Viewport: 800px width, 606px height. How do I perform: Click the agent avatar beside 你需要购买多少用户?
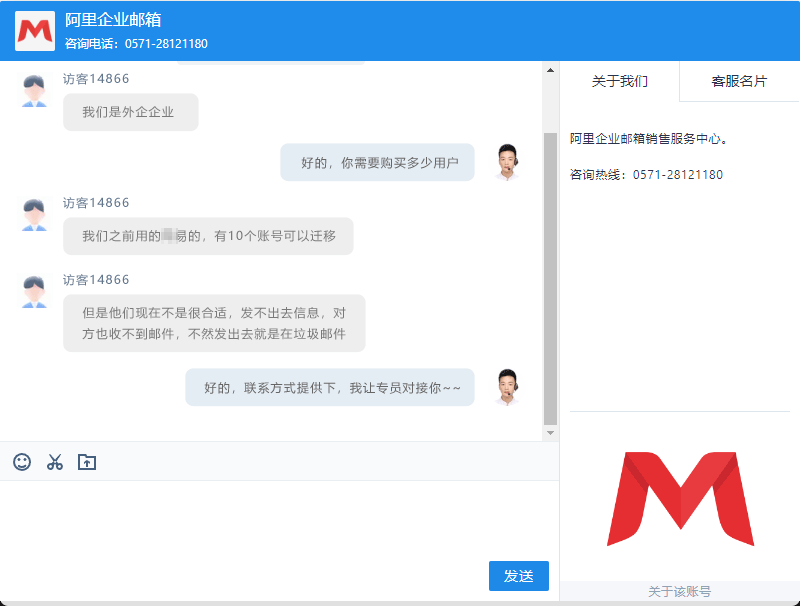click(507, 162)
